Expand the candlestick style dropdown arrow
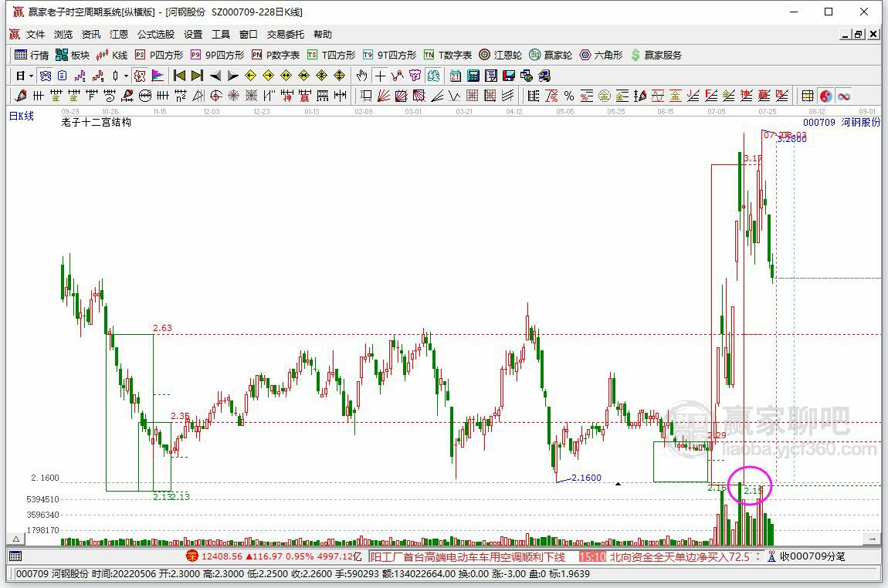The image size is (888, 588). click(127, 76)
